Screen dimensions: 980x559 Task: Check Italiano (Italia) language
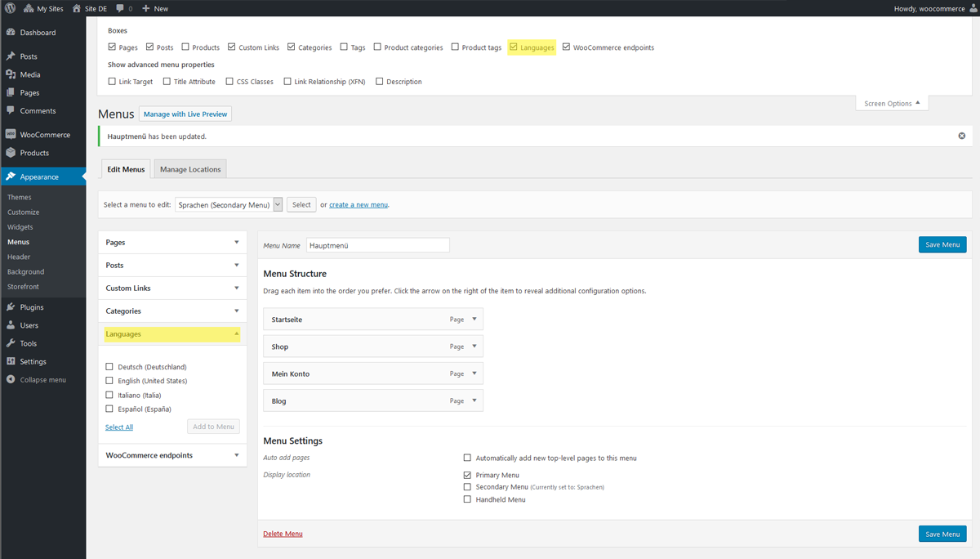tap(109, 395)
